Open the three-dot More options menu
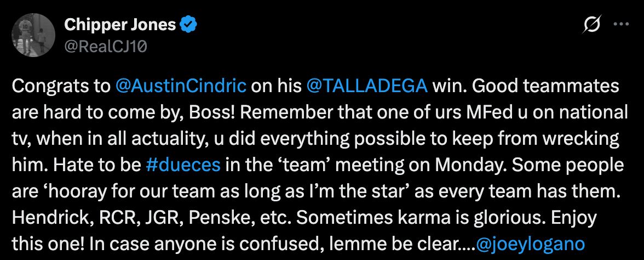This screenshot has width=644, height=260. click(621, 24)
